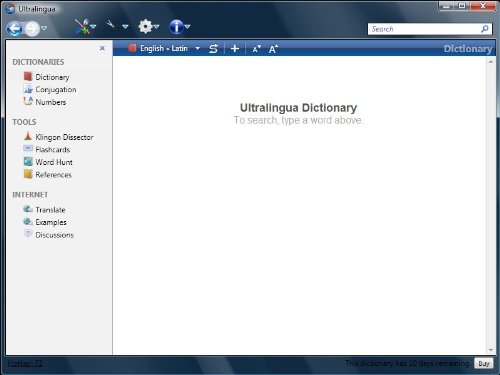Go back with the blue back arrow

coord(14,29)
